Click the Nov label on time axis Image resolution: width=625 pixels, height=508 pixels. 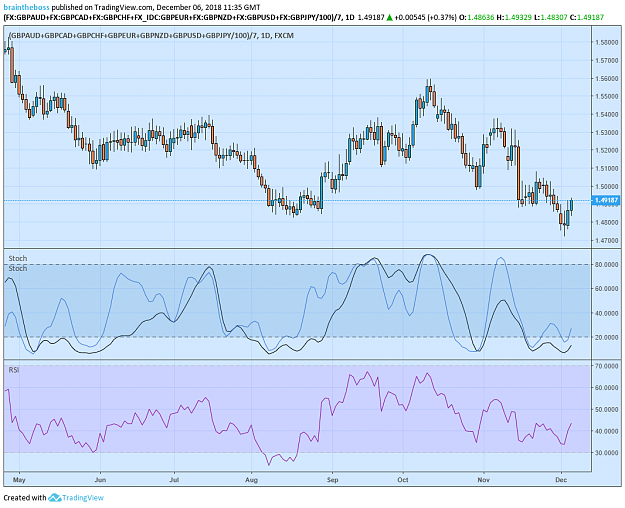click(483, 480)
